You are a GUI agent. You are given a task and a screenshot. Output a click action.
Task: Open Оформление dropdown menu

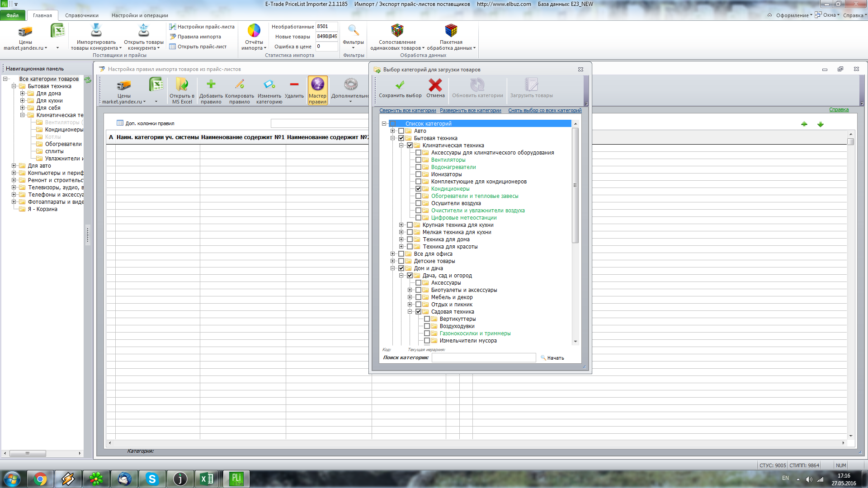(x=794, y=15)
